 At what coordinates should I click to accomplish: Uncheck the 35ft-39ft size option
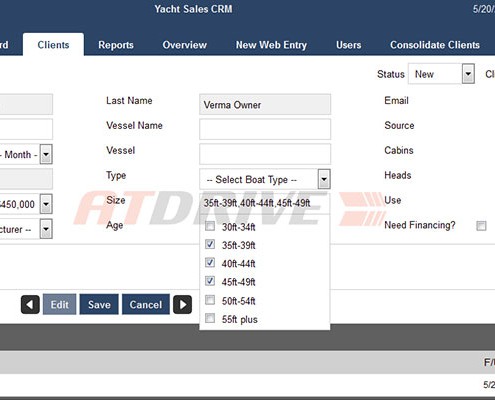pos(210,244)
